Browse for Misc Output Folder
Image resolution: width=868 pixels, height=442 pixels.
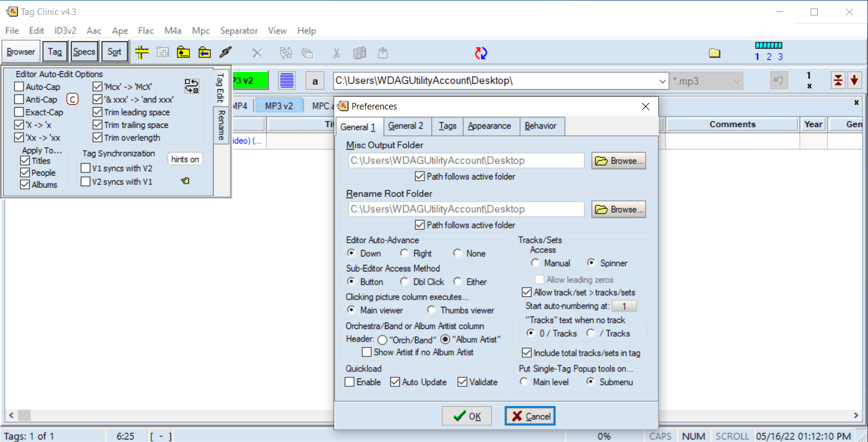(619, 161)
